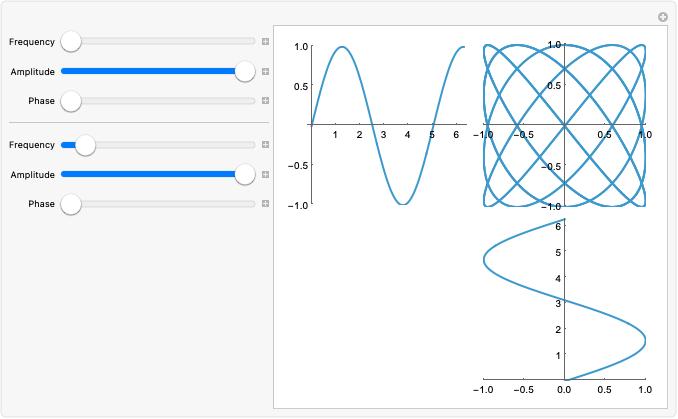Screen dimensions: 678x419
Task: Click the first Amplitude slider thumb
Action: coord(245,71)
